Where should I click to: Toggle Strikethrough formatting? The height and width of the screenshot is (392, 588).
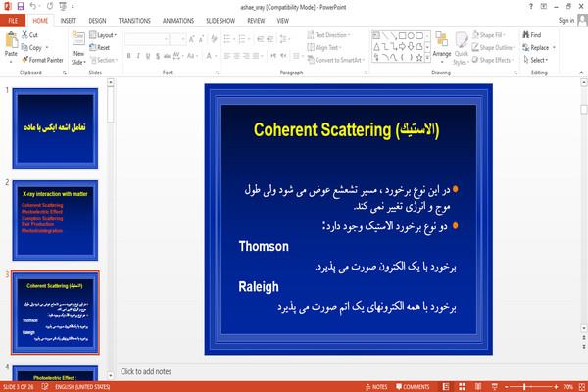click(x=167, y=56)
